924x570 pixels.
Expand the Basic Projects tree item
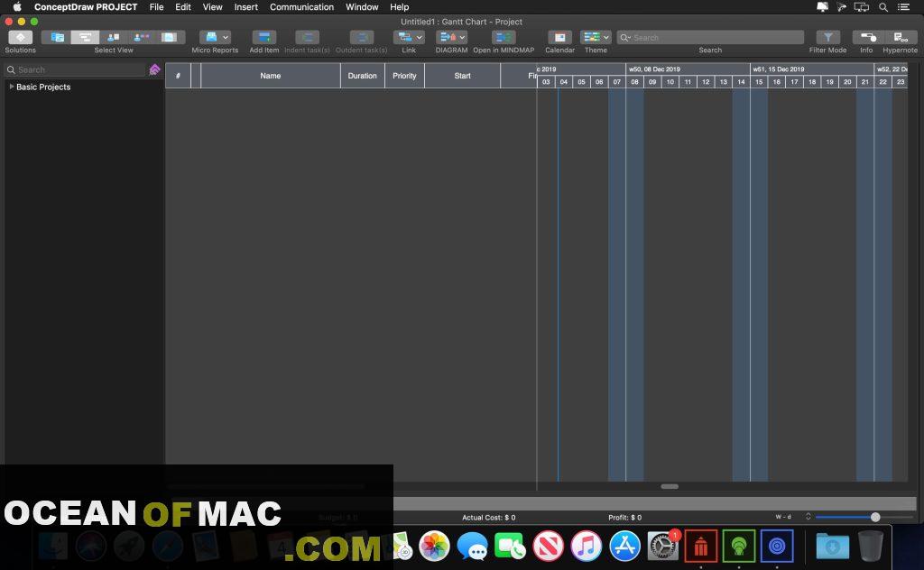click(x=11, y=87)
